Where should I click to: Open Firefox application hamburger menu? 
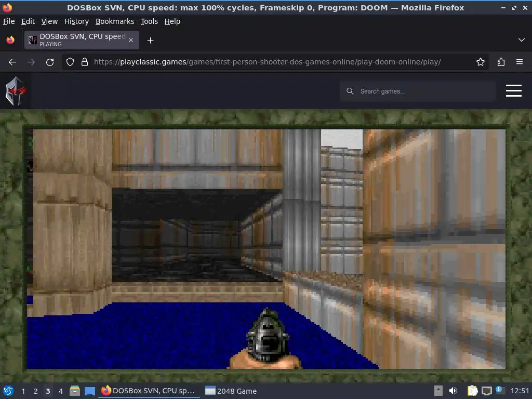[520, 62]
